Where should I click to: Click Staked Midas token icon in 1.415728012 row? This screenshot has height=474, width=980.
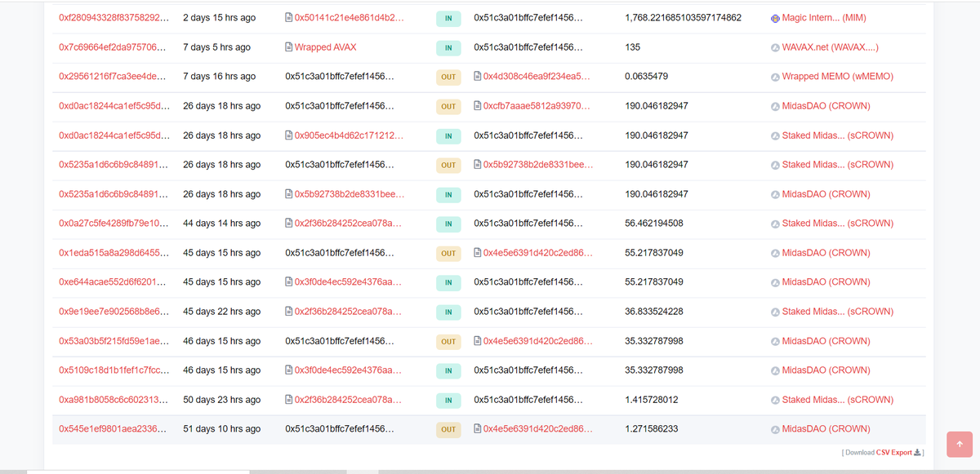point(775,400)
